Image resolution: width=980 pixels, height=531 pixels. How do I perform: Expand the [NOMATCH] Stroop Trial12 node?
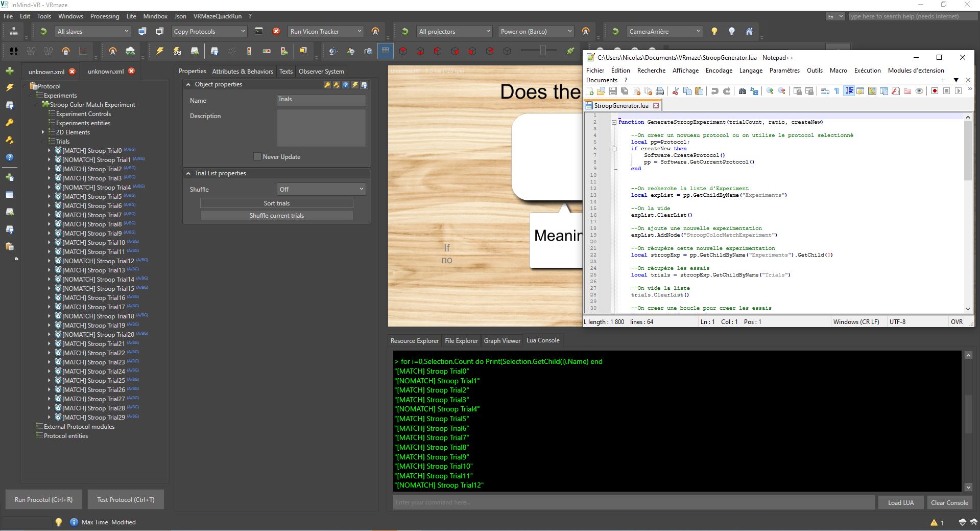click(49, 261)
